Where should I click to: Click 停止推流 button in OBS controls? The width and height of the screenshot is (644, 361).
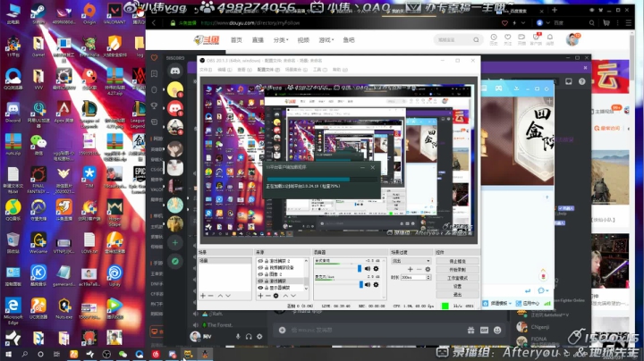pos(457,261)
